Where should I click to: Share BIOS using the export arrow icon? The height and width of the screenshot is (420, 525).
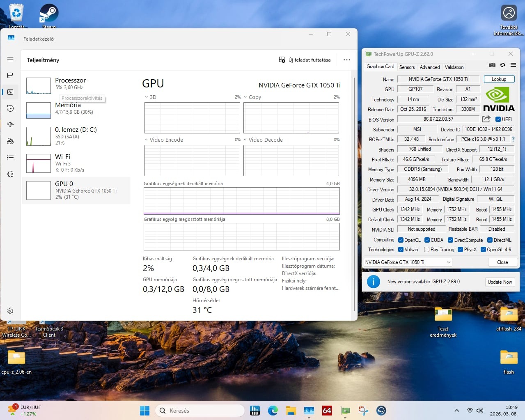[x=486, y=119]
